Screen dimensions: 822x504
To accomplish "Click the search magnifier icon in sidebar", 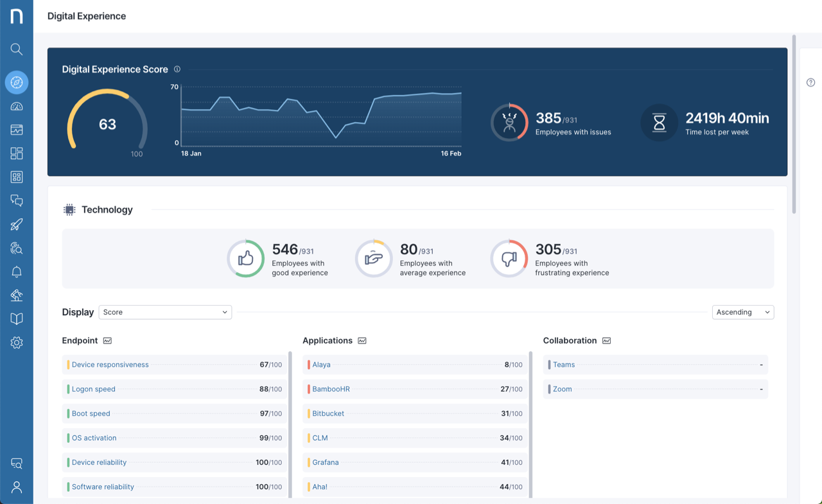I will point(17,49).
